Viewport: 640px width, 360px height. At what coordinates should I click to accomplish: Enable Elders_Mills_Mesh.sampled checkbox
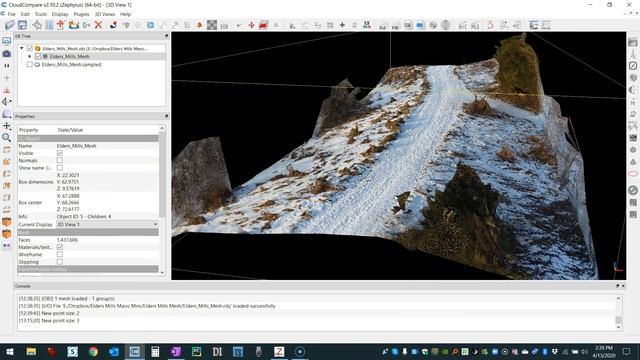pos(30,64)
